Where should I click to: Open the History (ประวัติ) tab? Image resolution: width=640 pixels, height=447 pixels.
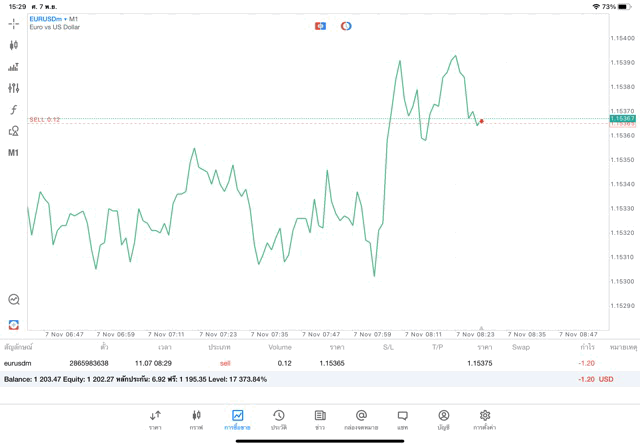click(279, 419)
